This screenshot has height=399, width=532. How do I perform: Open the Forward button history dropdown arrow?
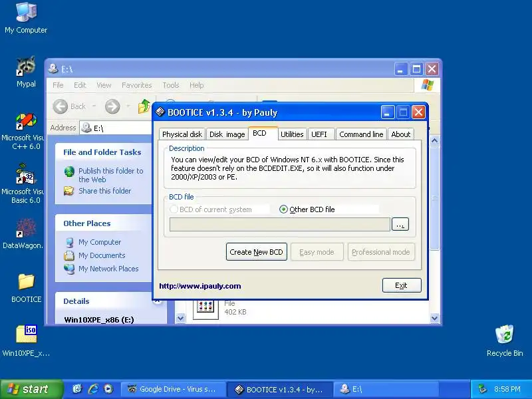128,106
